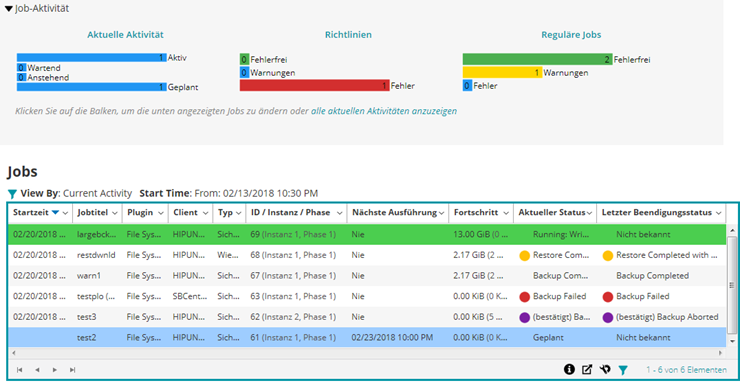
Task: Click the green Reguläre Jobs Fehlerfrei bar
Action: (x=538, y=59)
